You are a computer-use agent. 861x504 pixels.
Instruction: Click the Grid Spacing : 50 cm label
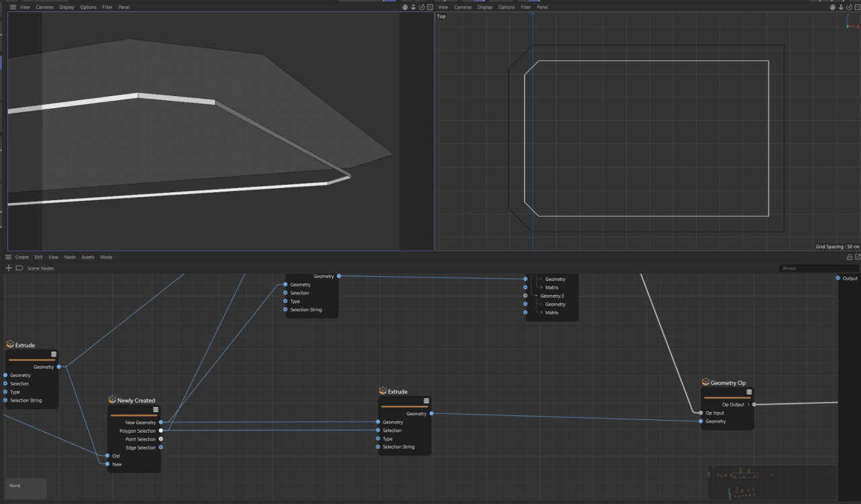click(x=837, y=247)
